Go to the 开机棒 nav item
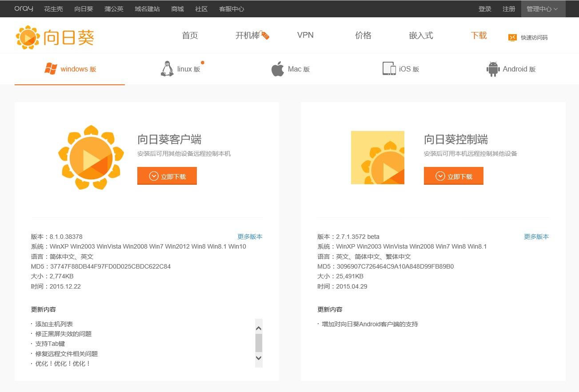The image size is (579, 392). point(248,36)
